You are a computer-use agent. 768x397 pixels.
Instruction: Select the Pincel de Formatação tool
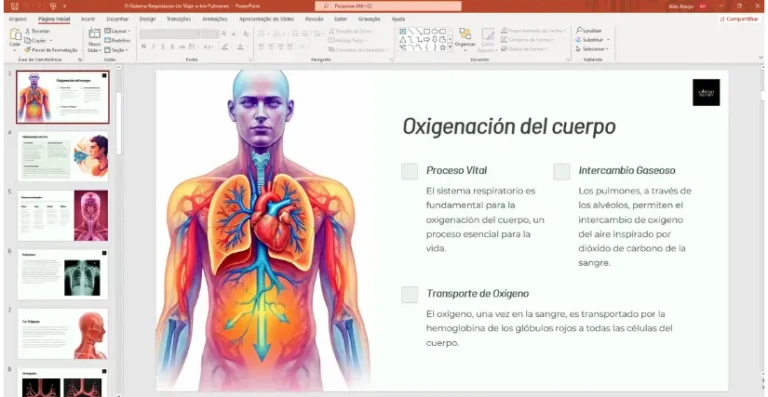[51, 49]
